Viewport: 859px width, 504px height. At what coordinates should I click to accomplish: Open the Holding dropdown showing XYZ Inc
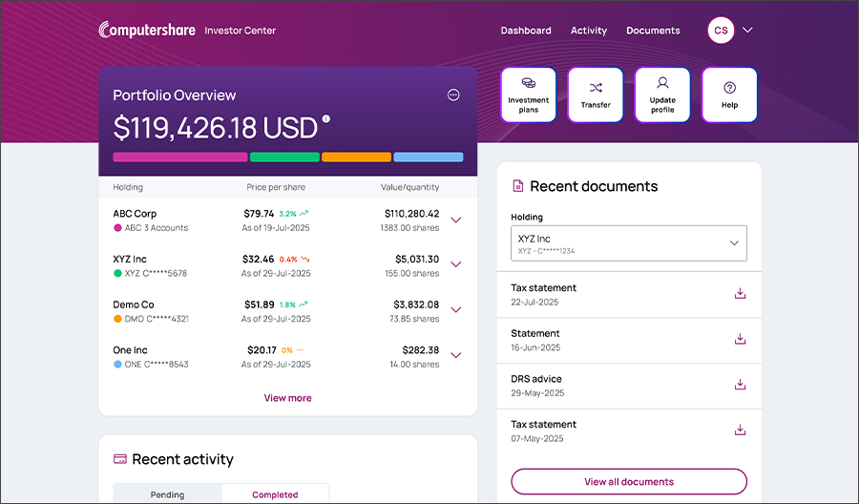[x=629, y=243]
